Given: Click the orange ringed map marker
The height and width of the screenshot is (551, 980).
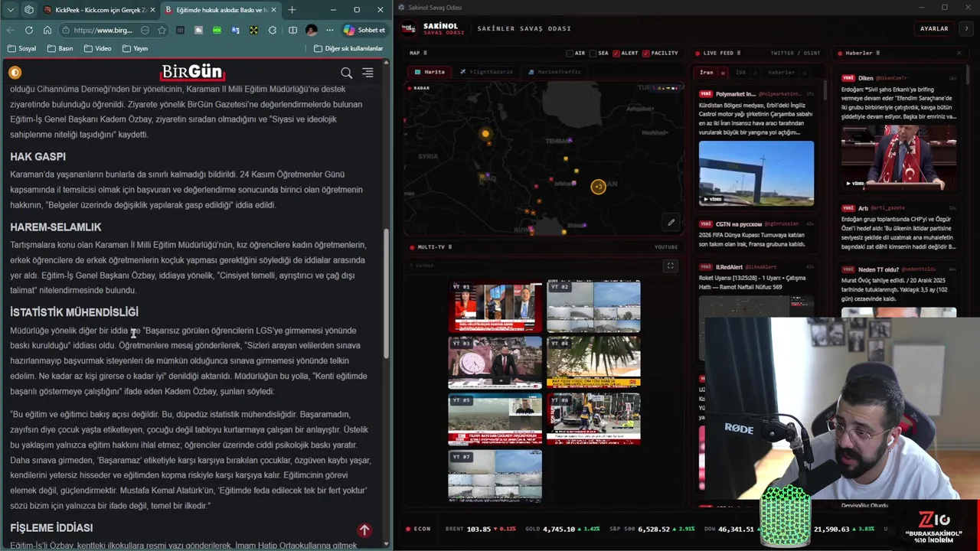Looking at the screenshot, I should coord(598,186).
